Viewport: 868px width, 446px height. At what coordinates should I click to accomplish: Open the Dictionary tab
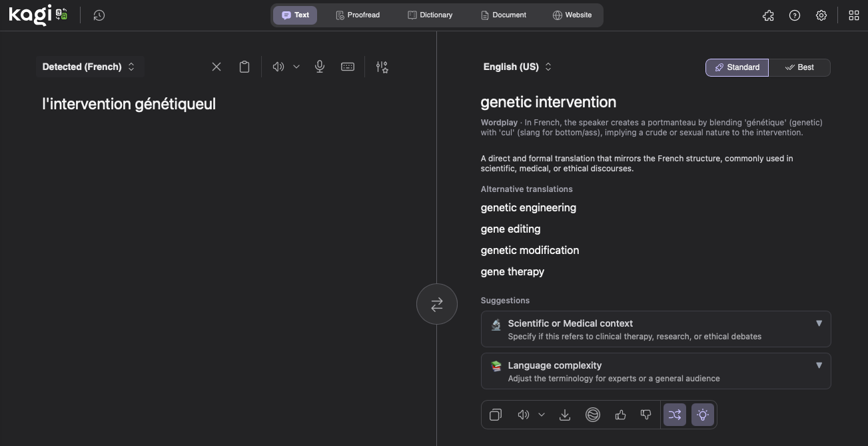tap(430, 15)
